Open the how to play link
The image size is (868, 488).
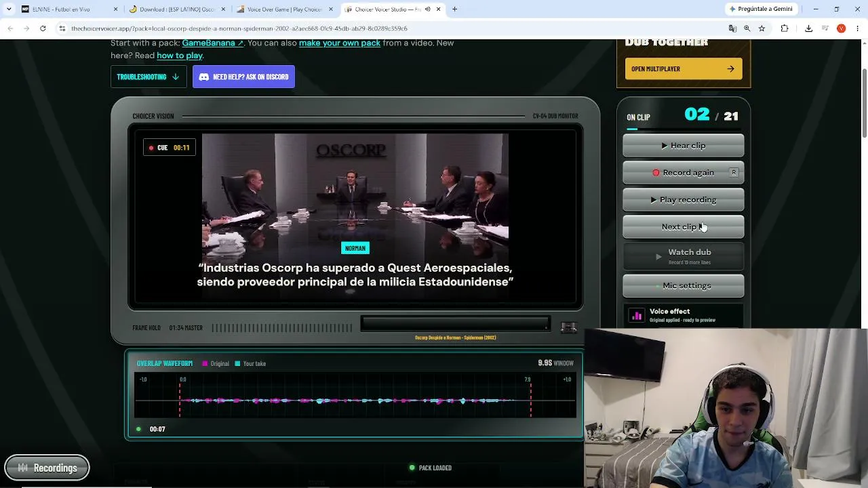180,56
